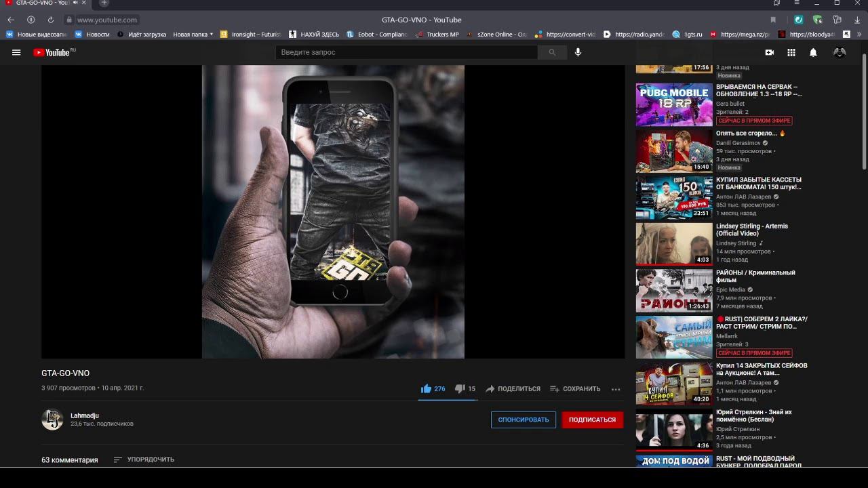Open the notifications bell

(x=813, y=52)
